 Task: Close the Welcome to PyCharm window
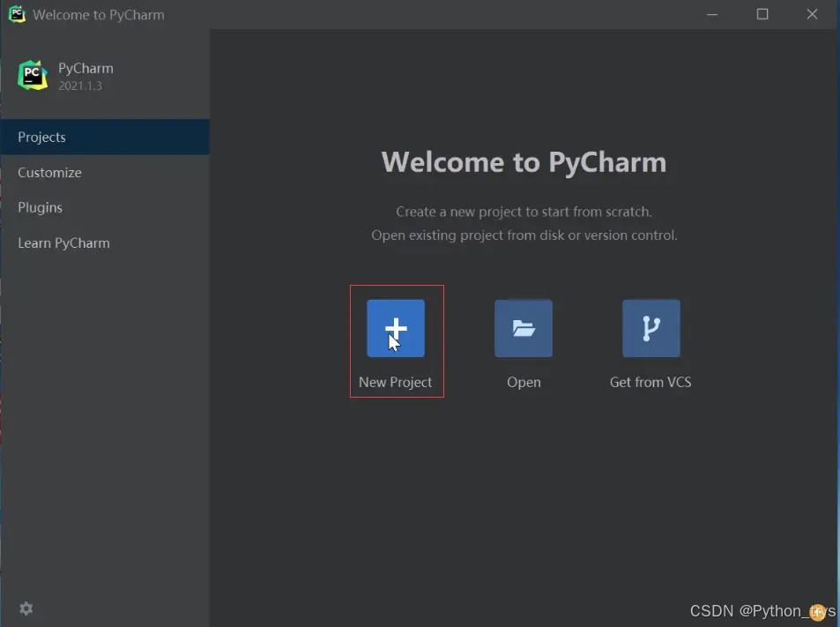click(x=812, y=14)
